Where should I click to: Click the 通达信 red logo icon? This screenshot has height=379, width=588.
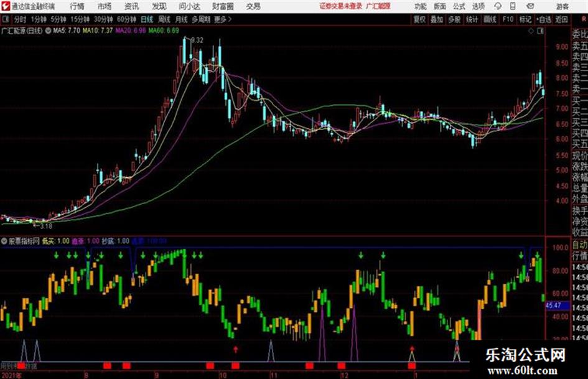point(5,6)
